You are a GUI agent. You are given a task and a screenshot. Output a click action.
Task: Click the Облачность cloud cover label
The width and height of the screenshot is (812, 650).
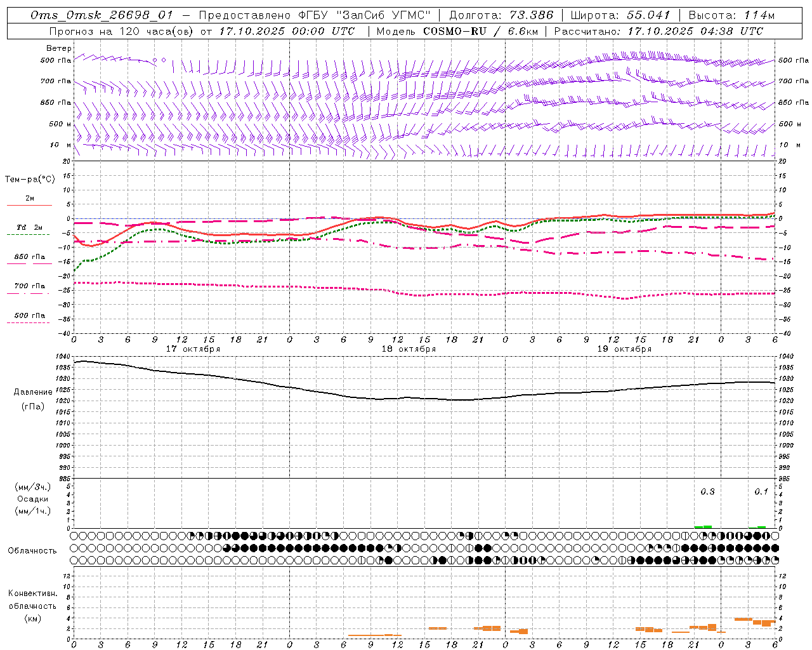(32, 551)
